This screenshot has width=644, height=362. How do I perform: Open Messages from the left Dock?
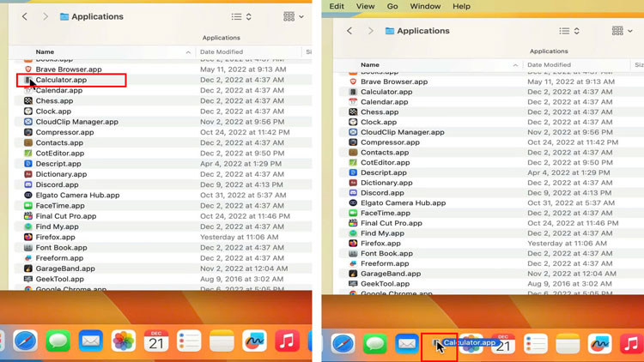click(58, 341)
